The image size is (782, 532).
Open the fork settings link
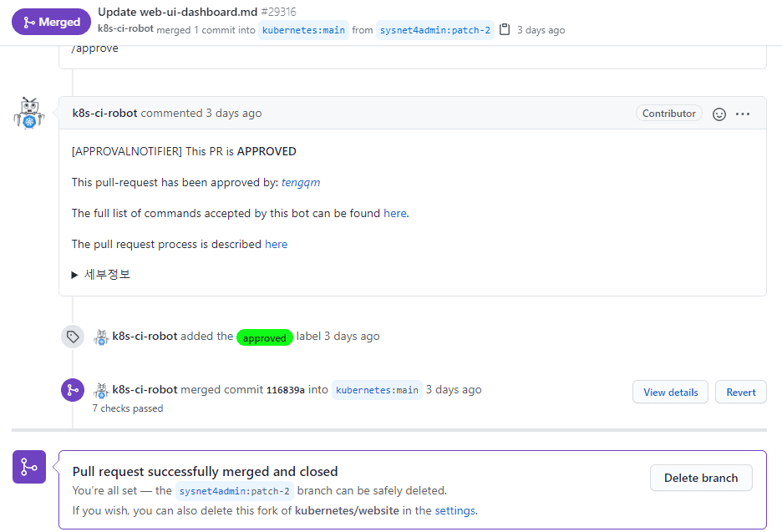tap(454, 510)
